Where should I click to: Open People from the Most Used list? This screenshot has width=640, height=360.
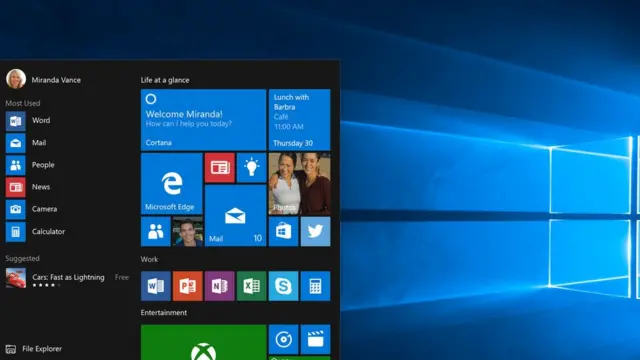pyautogui.click(x=30, y=165)
